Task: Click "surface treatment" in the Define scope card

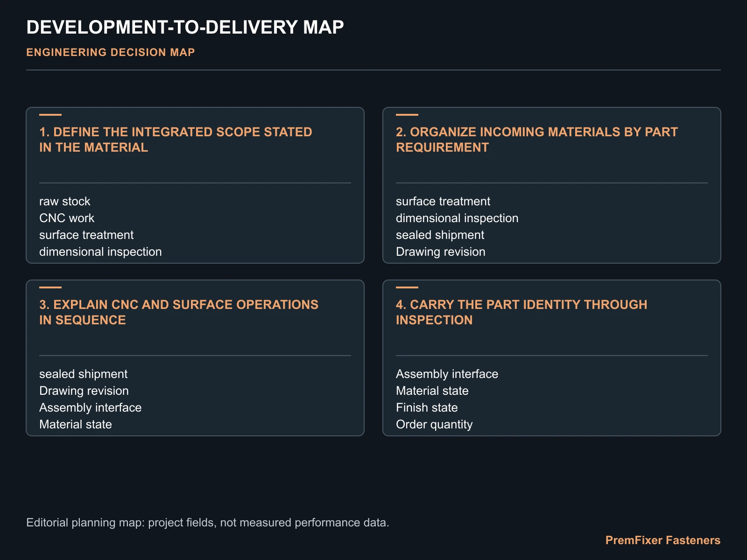Action: pyautogui.click(x=86, y=235)
